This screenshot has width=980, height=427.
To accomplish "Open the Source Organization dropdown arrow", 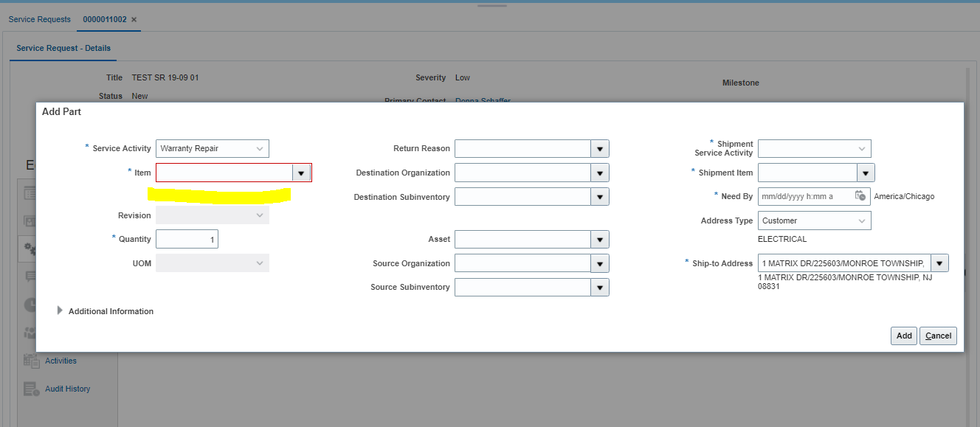I will click(600, 263).
